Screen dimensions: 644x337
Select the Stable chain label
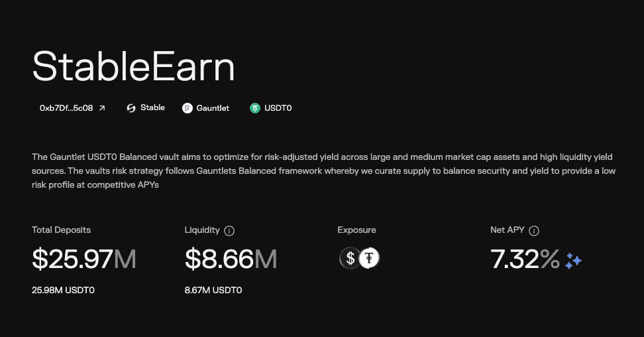(152, 107)
